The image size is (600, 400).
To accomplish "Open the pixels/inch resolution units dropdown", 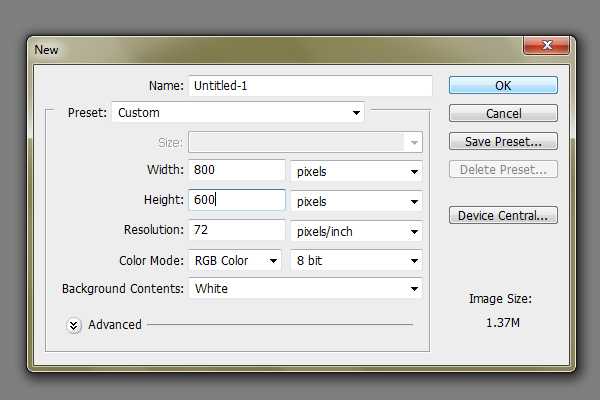I will pos(356,231).
